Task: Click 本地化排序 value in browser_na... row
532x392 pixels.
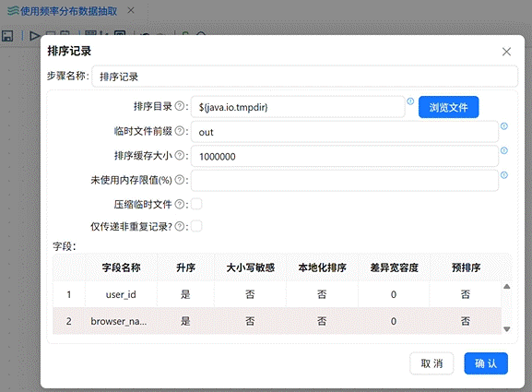Action: (x=322, y=321)
